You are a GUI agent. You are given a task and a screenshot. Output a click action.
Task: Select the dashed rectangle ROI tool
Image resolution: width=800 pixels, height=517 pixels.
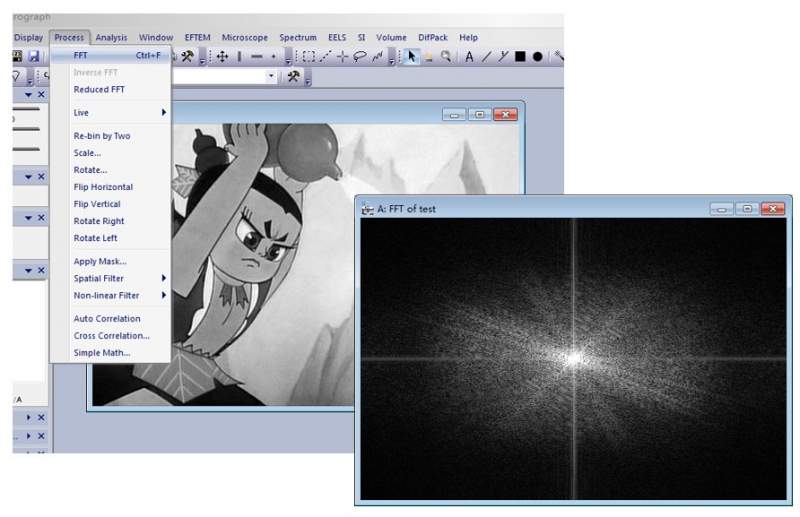pyautogui.click(x=309, y=57)
